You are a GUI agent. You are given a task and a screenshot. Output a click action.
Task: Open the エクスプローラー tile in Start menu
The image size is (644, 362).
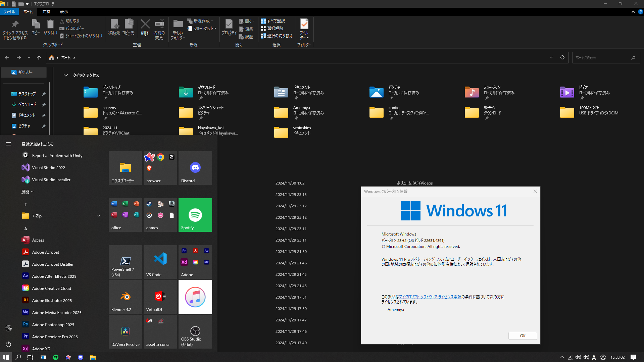point(126,168)
